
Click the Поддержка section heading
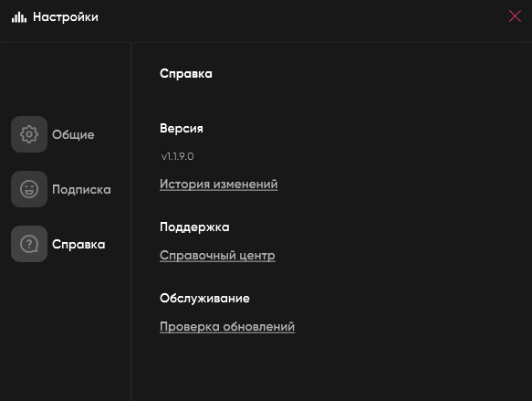(194, 227)
